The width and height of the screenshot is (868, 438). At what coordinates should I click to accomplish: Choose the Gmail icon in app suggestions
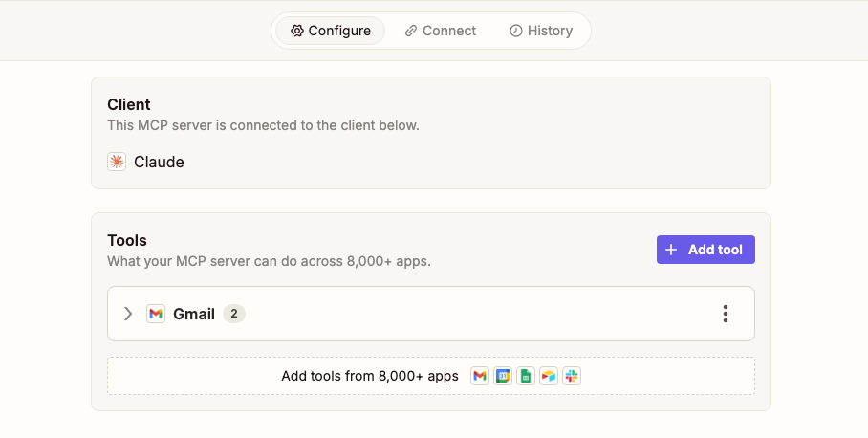point(480,376)
